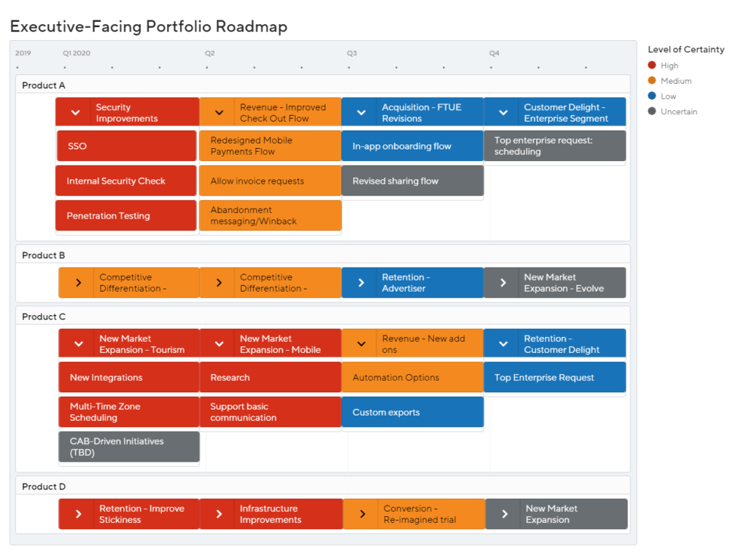Expand Retention - Improve Stickiness chevron

[x=79, y=514]
